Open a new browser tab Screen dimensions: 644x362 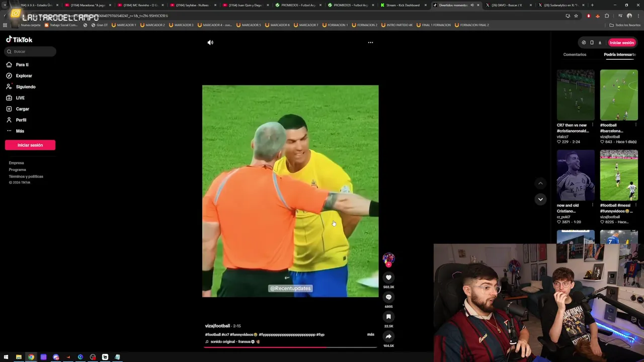(592, 5)
